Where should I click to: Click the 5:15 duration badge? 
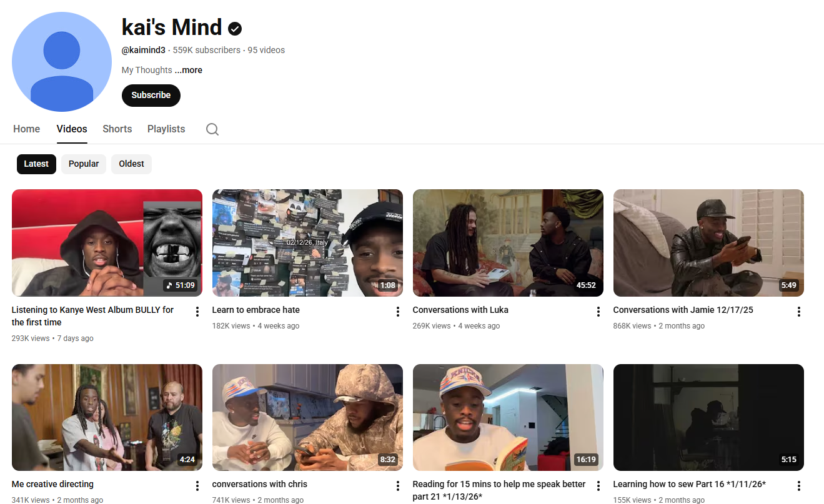pos(789,460)
